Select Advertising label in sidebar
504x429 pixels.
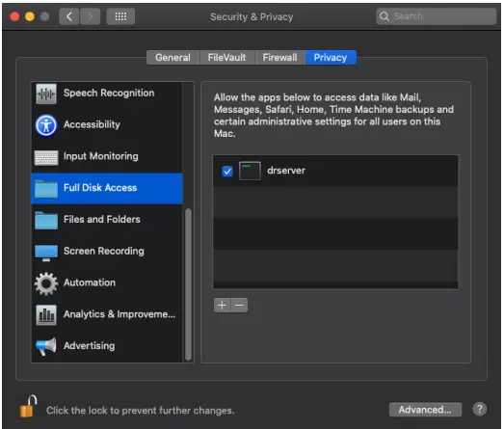pyautogui.click(x=90, y=346)
